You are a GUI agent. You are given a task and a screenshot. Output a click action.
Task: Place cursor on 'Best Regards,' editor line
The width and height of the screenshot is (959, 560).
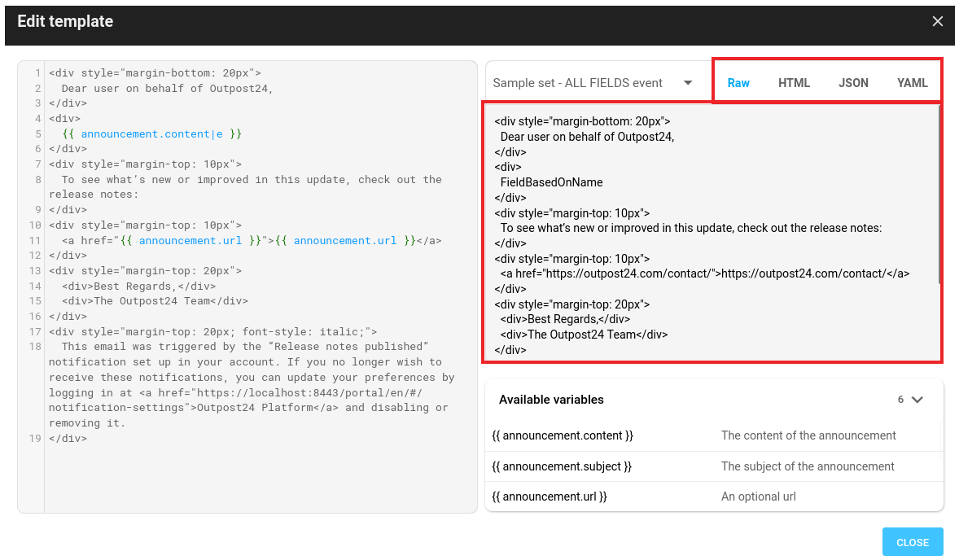click(x=155, y=286)
